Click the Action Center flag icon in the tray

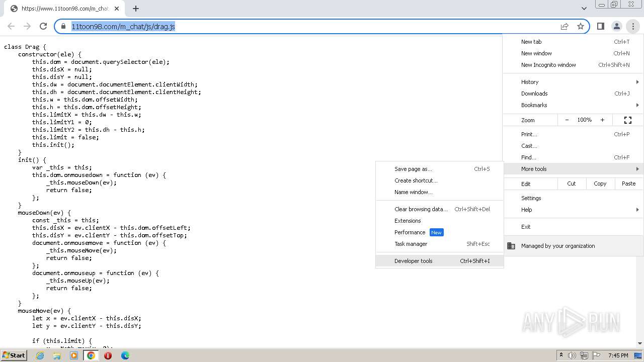tap(596, 355)
